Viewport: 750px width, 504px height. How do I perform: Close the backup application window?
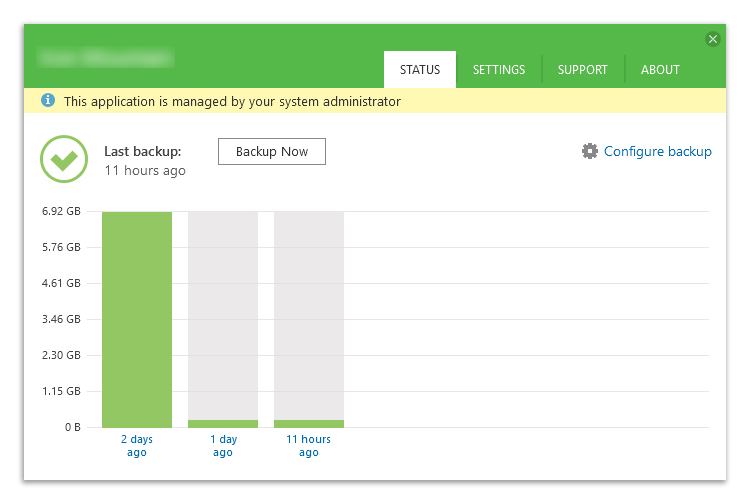[712, 39]
